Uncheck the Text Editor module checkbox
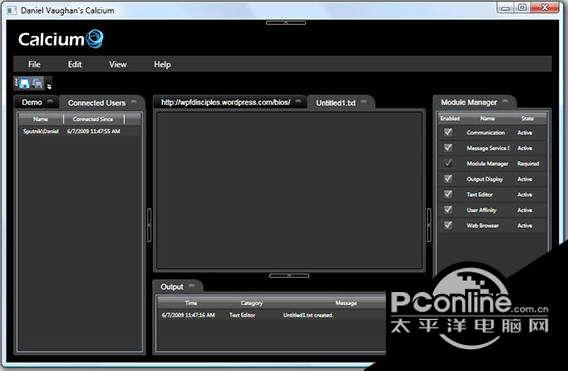568x371 pixels. pos(448,194)
